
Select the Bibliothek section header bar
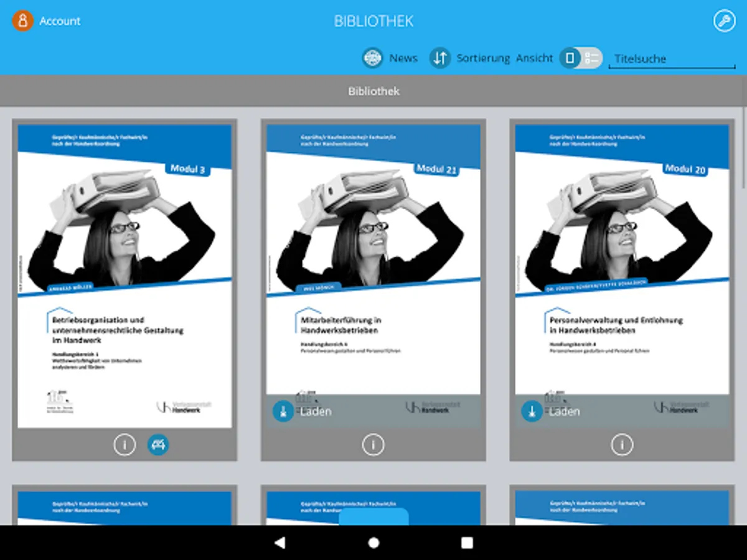point(374,91)
